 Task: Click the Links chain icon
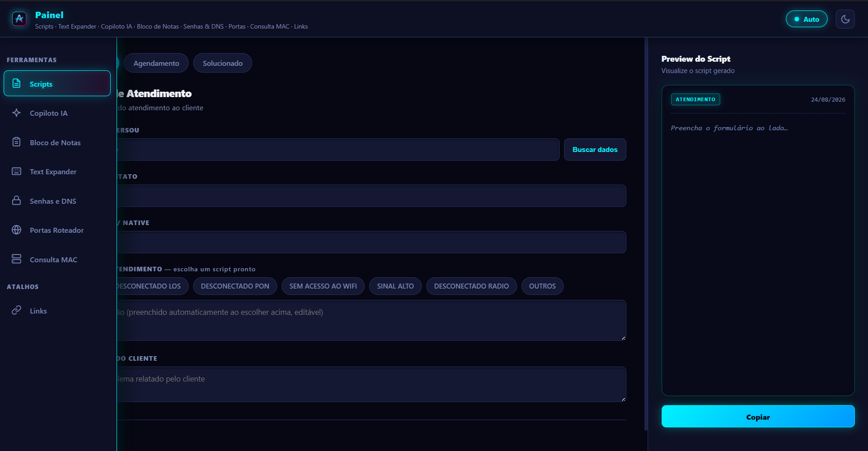[x=17, y=310]
